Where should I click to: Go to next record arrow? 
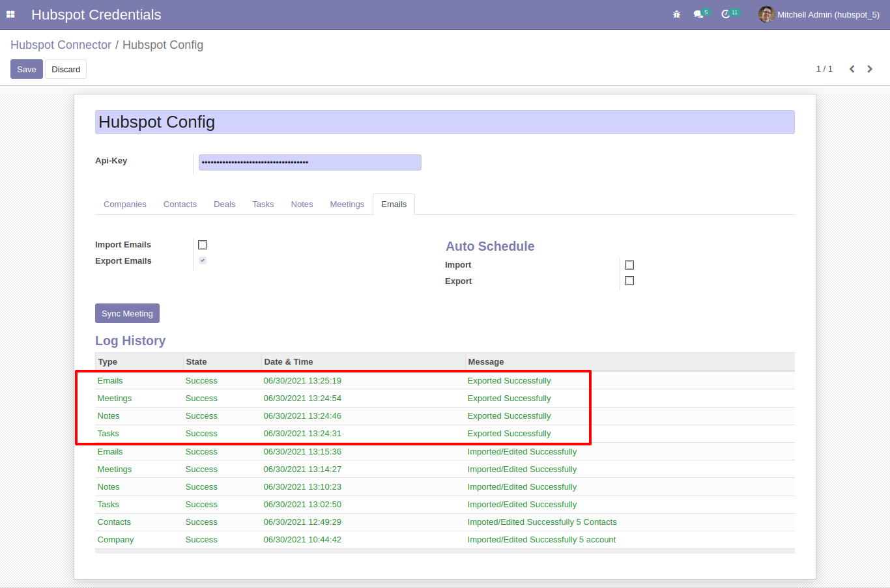pos(870,69)
